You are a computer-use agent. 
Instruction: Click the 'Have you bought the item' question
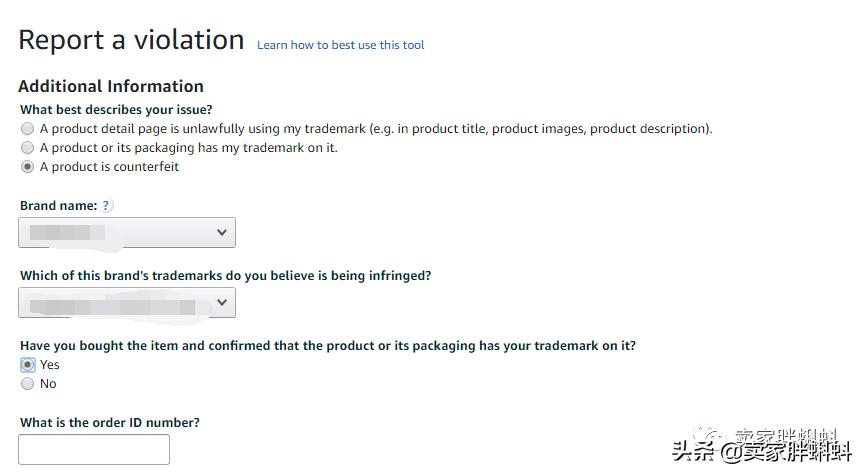[327, 346]
